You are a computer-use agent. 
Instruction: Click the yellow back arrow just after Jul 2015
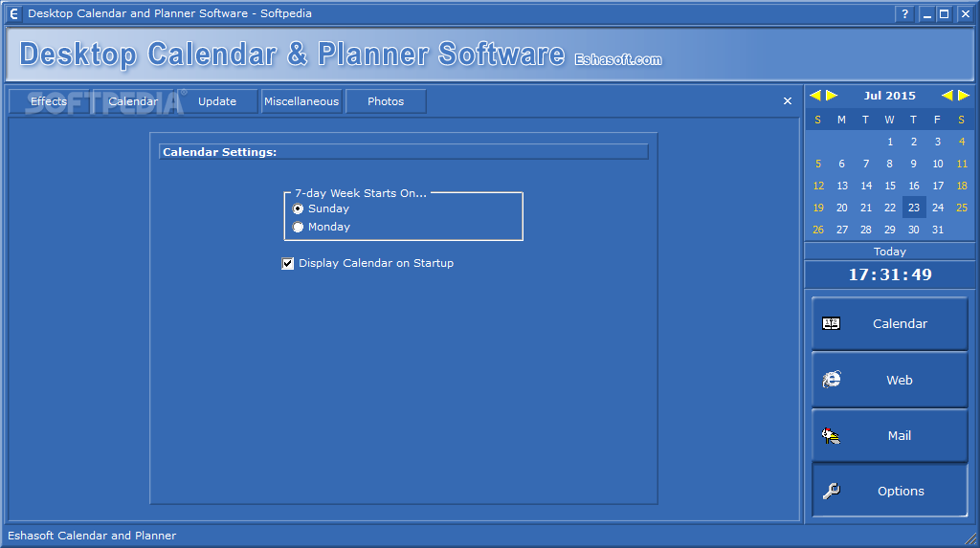947,95
